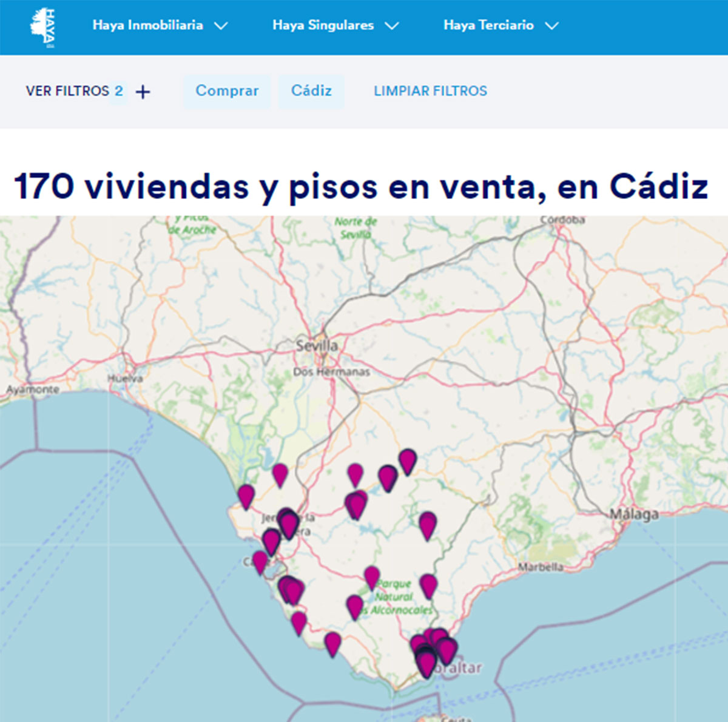Expand the Haya Terciario chevron
This screenshot has height=722, width=728.
pyautogui.click(x=551, y=26)
